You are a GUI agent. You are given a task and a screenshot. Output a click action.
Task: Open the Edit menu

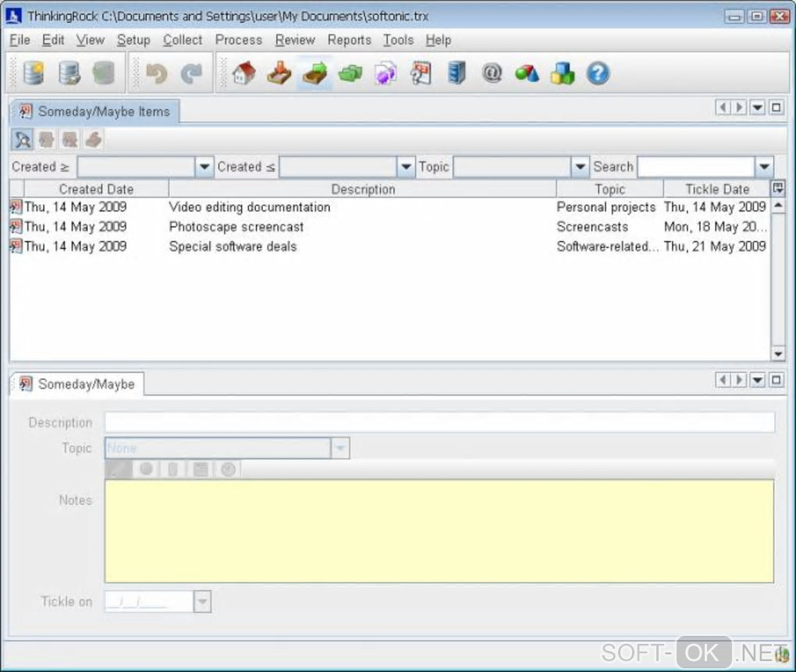53,40
